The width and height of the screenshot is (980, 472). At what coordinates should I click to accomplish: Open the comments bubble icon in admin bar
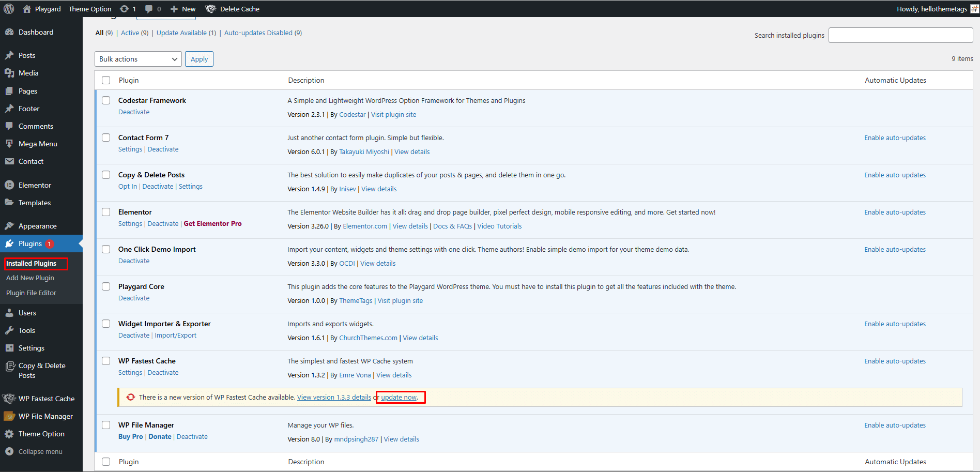149,9
